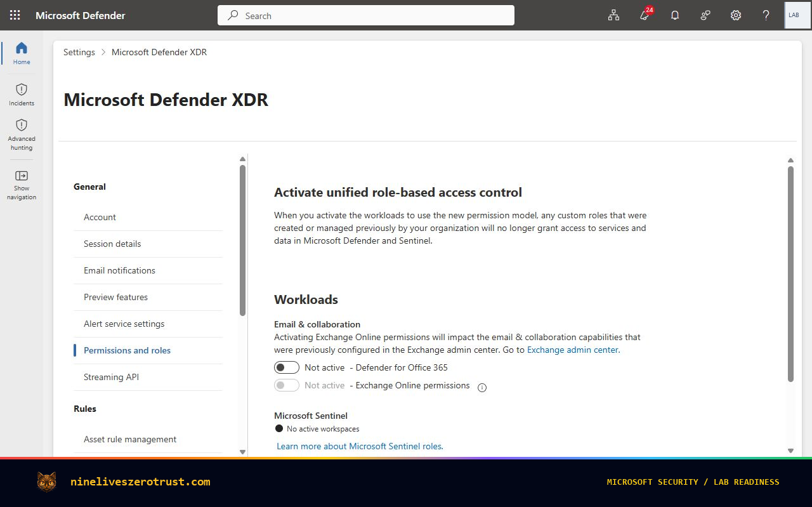
Task: Open the notifications bell icon
Action: point(675,15)
